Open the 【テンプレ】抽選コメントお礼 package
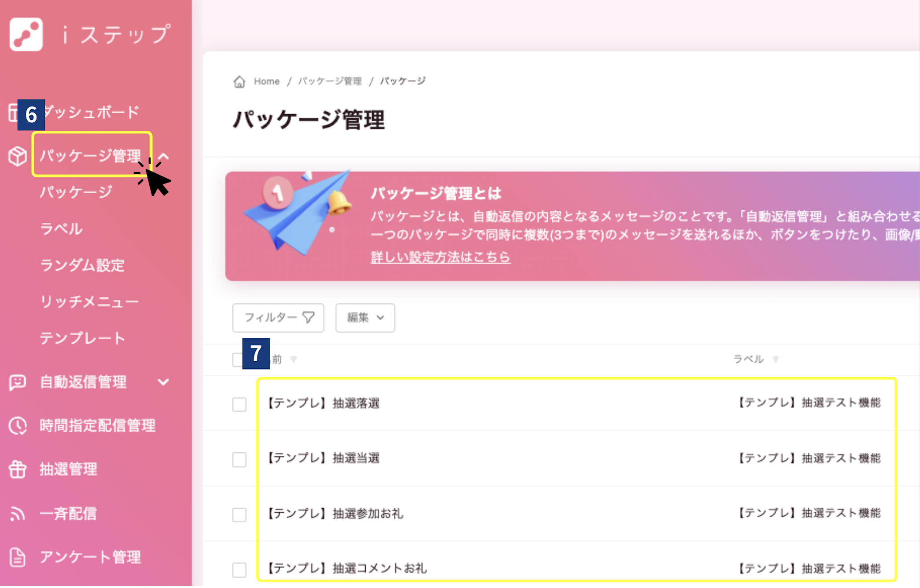Viewport: 920px width, 588px height. (x=347, y=568)
